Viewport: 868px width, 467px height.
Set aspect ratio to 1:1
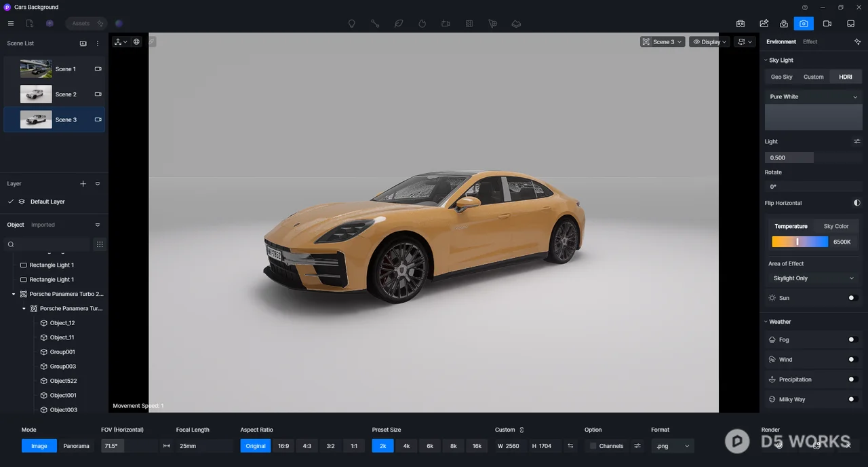click(354, 446)
